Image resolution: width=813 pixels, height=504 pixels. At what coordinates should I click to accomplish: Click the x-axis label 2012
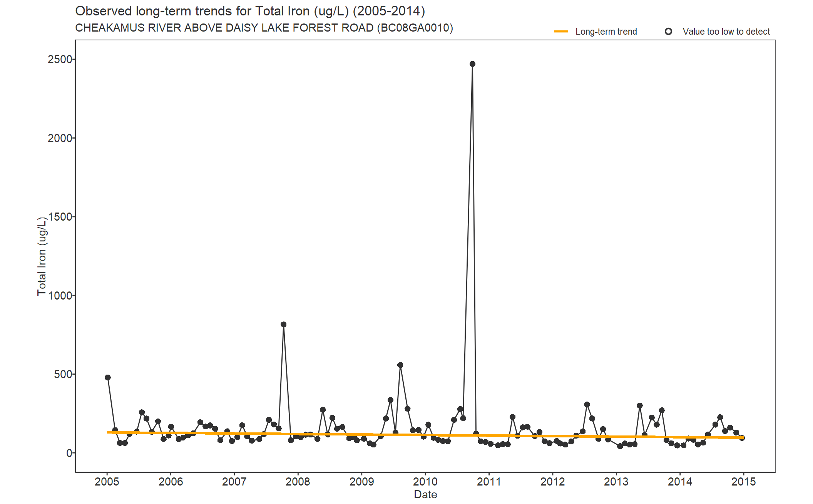pos(553,482)
